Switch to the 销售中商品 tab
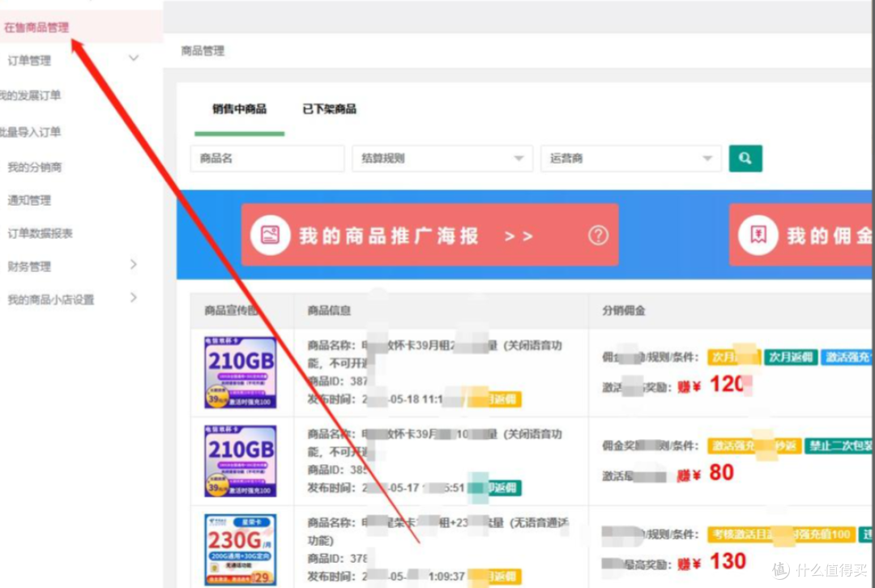875x588 pixels. point(239,109)
